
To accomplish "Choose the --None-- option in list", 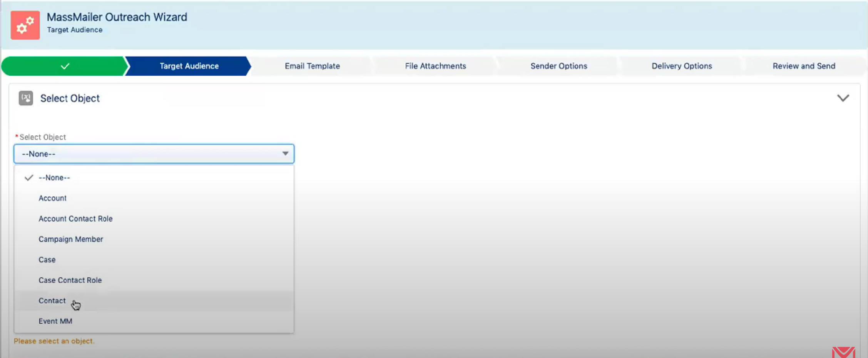I will [154, 178].
